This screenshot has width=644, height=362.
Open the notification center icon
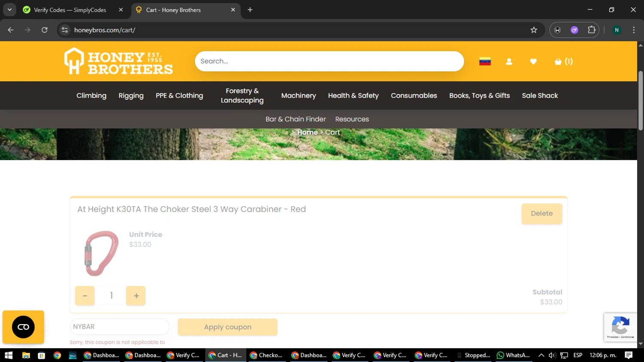tap(629, 355)
